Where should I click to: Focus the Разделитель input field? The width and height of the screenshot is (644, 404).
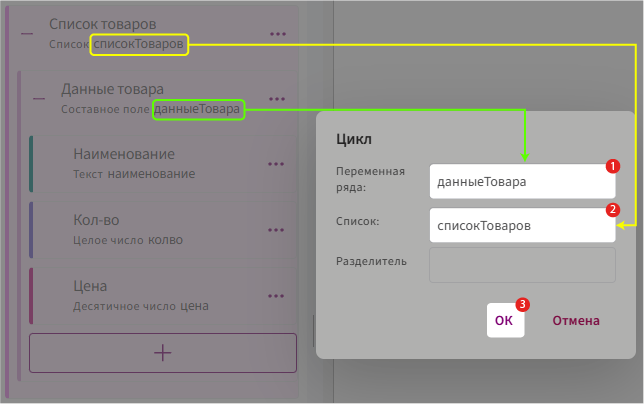pyautogui.click(x=522, y=265)
